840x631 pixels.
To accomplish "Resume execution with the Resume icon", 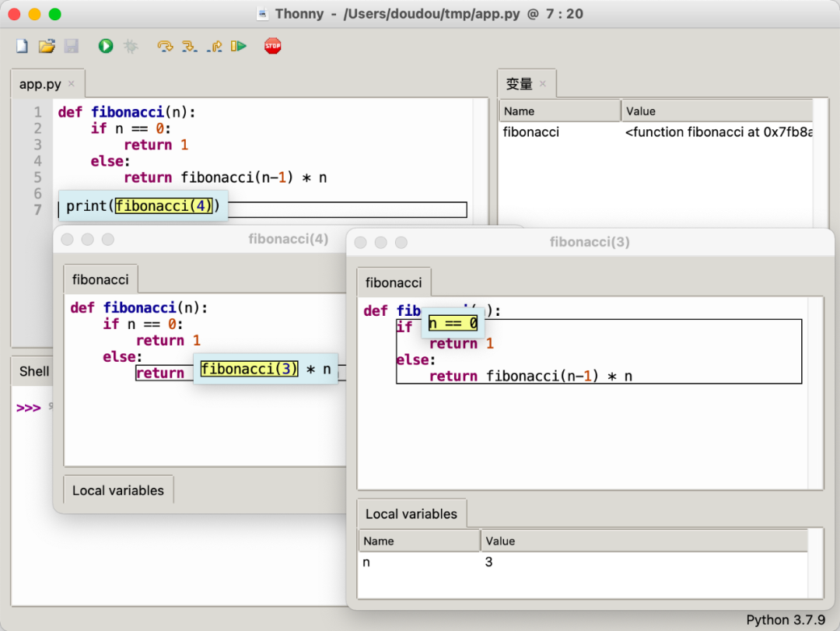I will 239,46.
